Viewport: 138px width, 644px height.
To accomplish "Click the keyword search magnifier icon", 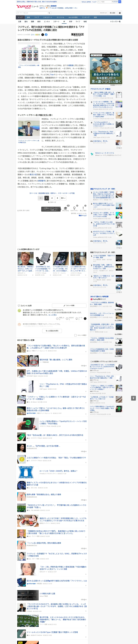I will point(49,13).
